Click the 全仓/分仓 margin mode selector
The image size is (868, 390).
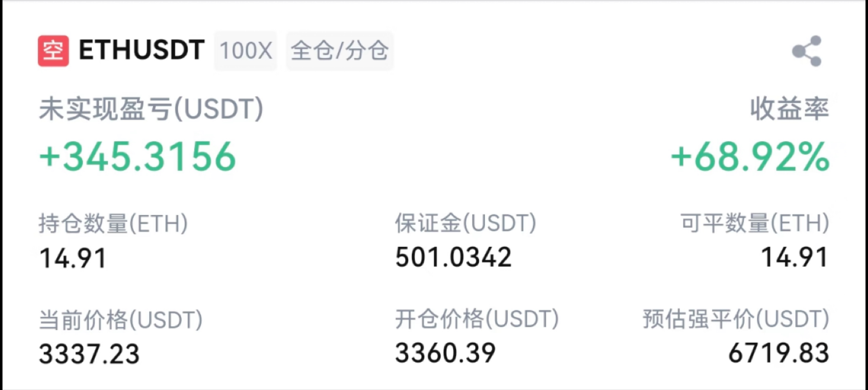tap(339, 51)
